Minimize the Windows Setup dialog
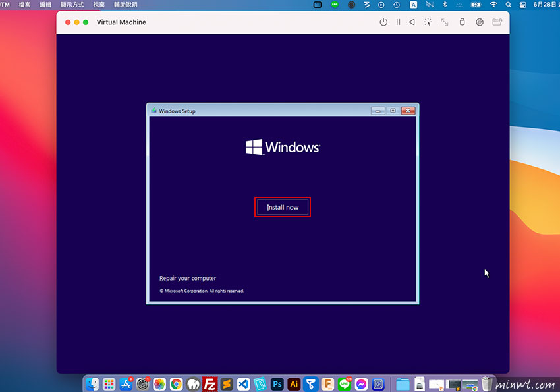 (x=378, y=111)
